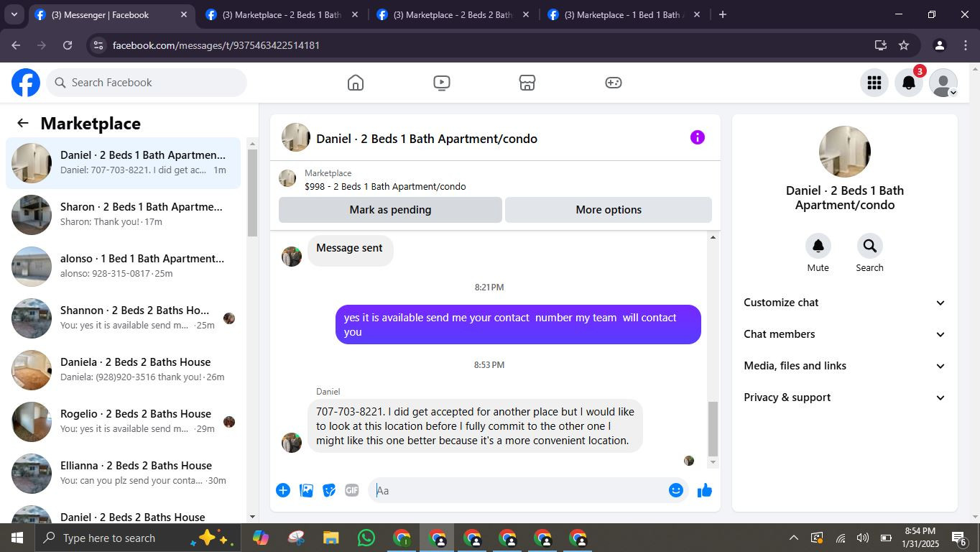This screenshot has height=552, width=980.
Task: View site information icon in address bar
Action: (98, 45)
